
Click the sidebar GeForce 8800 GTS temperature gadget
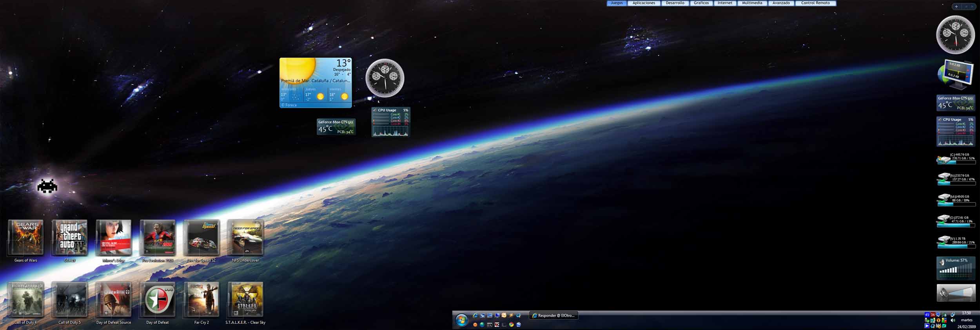956,103
